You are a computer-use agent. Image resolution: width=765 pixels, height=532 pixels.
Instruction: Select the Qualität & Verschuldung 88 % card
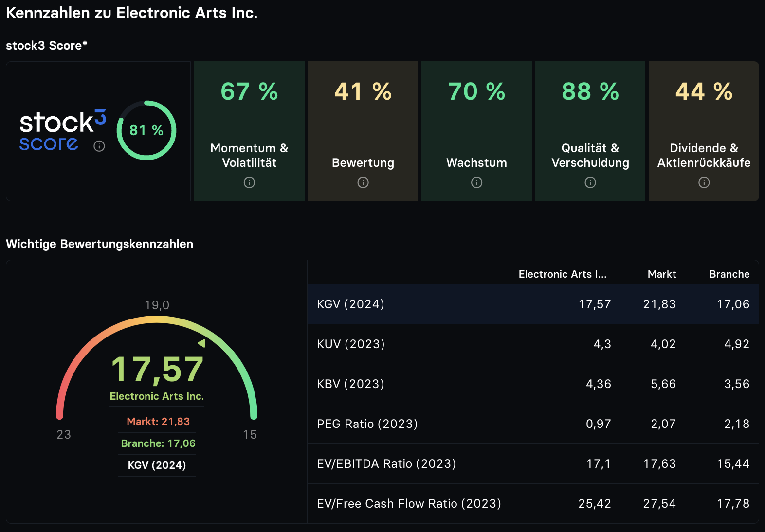point(590,131)
